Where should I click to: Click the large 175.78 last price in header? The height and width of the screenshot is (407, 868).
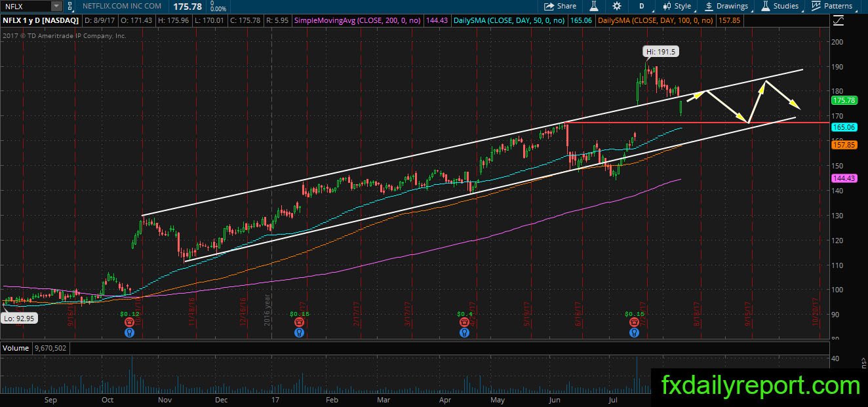click(187, 5)
